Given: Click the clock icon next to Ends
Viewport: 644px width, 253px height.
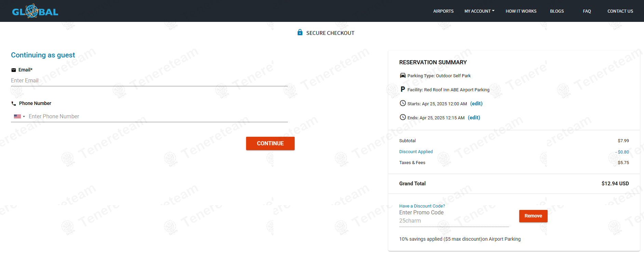Looking at the screenshot, I should tap(403, 117).
